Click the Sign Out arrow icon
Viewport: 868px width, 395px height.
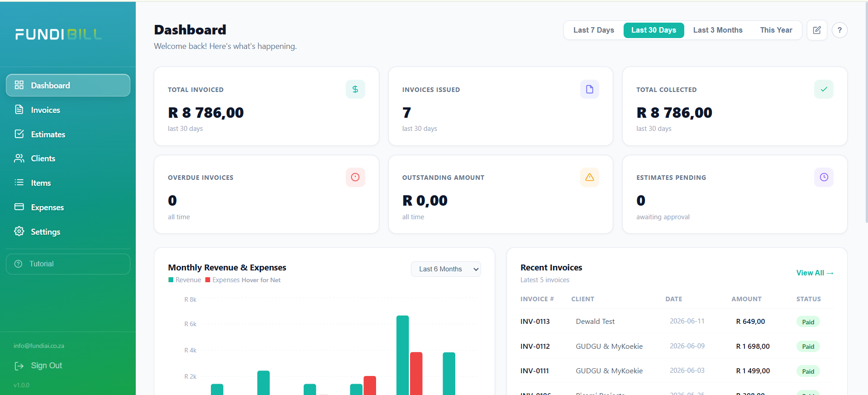pos(19,366)
